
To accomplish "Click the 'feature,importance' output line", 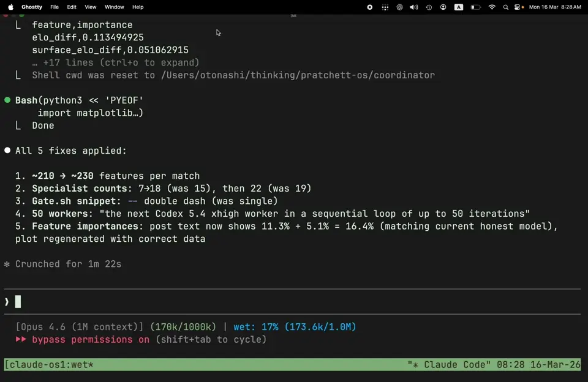I will click(x=82, y=25).
